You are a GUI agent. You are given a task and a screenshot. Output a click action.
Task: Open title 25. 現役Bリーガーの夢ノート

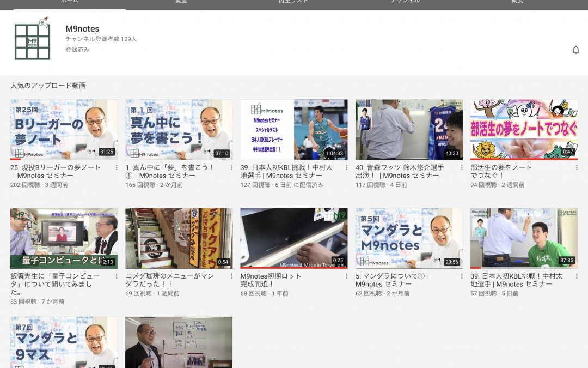coord(56,171)
